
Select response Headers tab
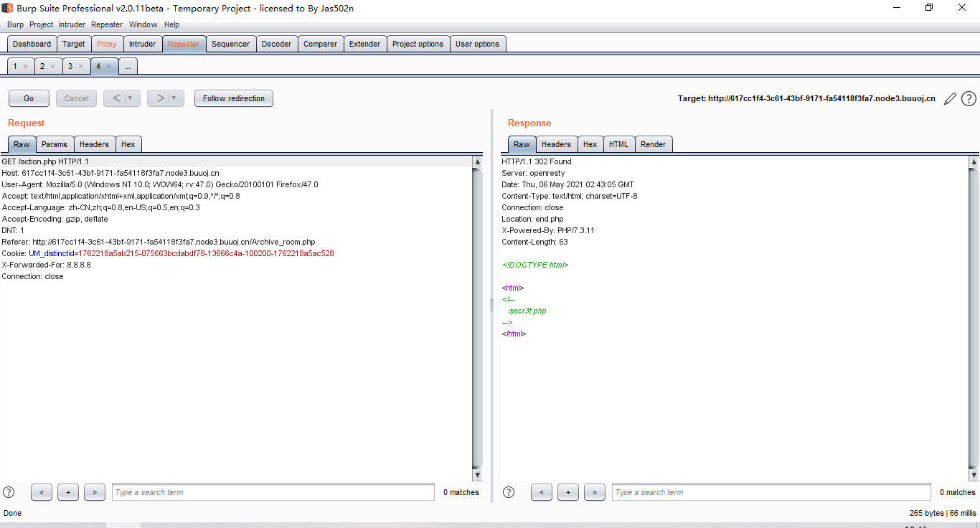(x=556, y=144)
